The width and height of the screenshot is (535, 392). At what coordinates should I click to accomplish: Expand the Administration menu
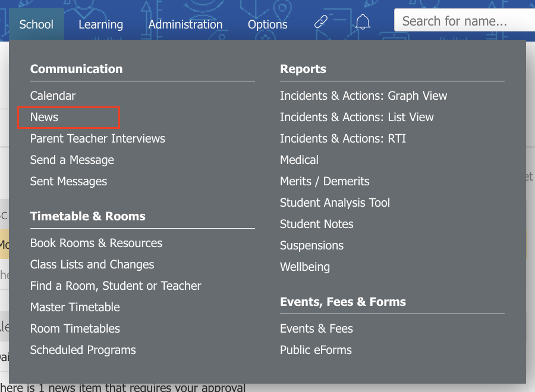[185, 24]
